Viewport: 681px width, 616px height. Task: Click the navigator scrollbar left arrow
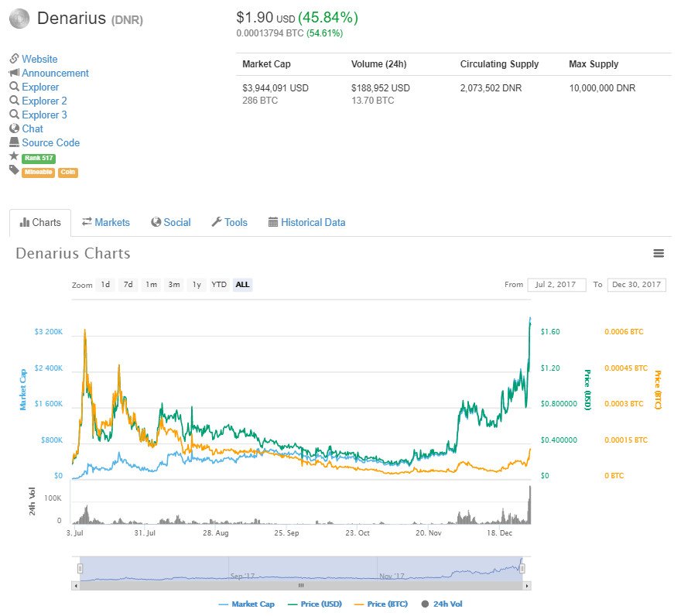[76, 586]
